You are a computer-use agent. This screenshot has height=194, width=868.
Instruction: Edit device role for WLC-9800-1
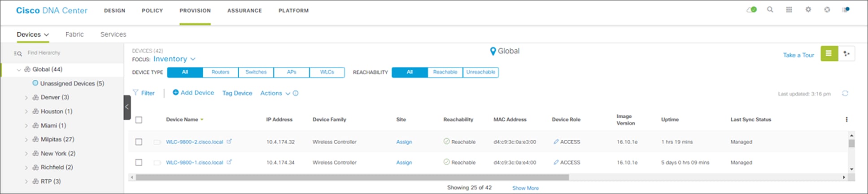(556, 162)
